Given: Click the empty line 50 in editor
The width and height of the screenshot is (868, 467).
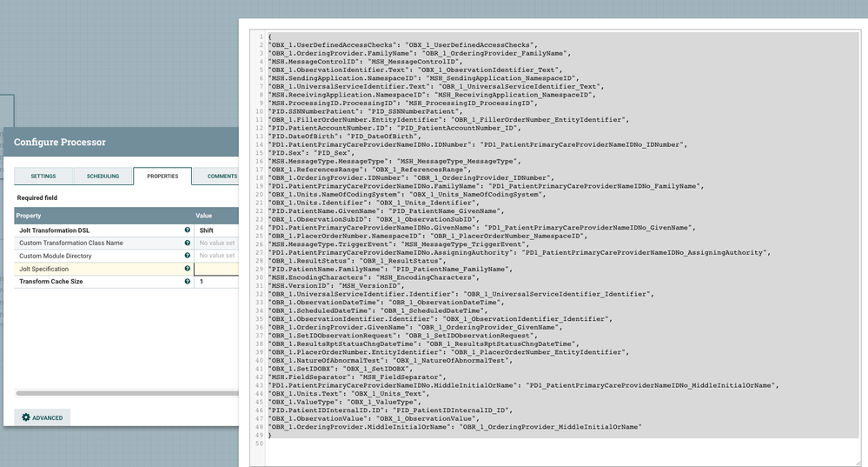Looking at the screenshot, I should pos(562,444).
